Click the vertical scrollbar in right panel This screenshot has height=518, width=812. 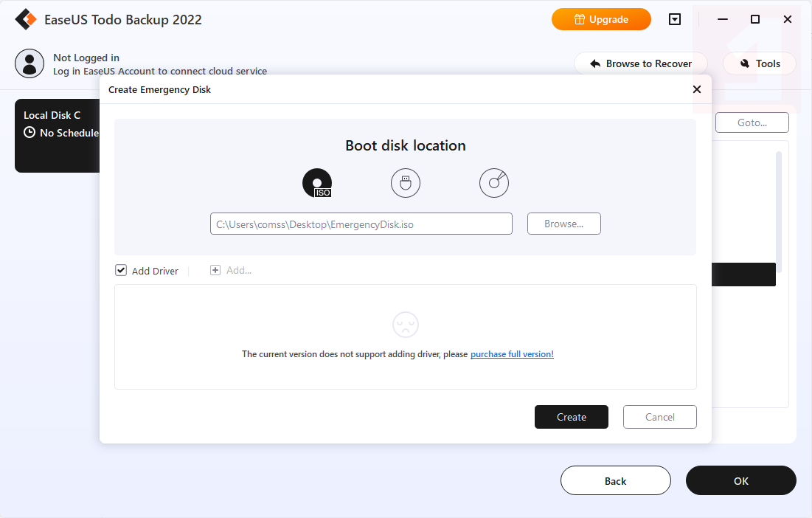(779, 213)
